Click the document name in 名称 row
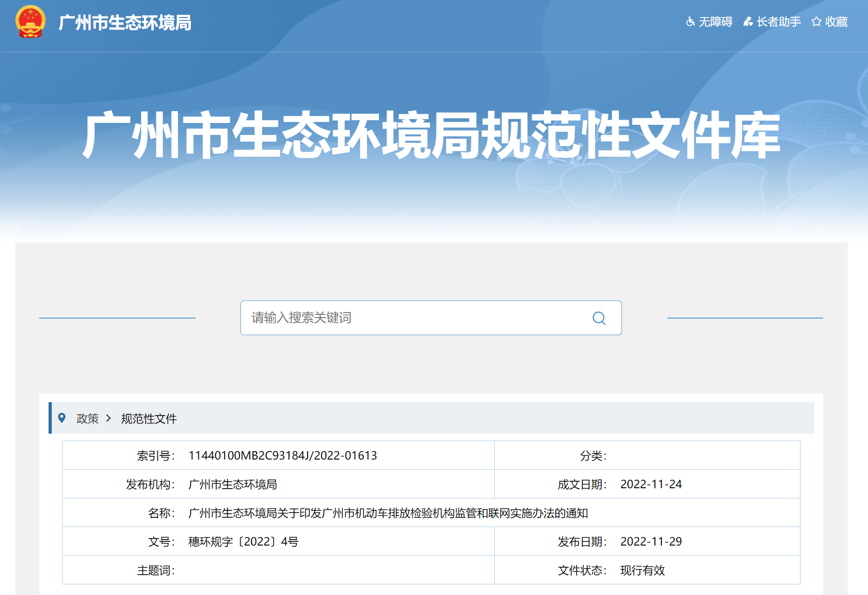 (388, 513)
